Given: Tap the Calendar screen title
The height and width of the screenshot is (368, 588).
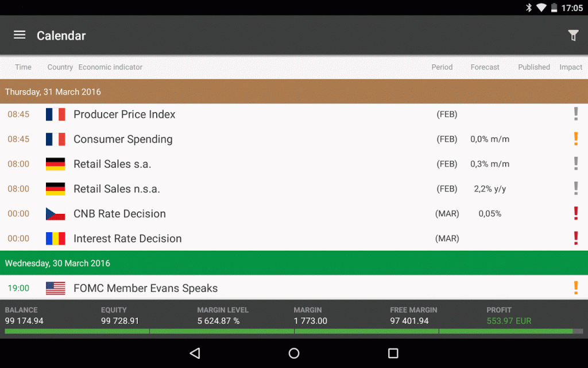Looking at the screenshot, I should tap(61, 36).
